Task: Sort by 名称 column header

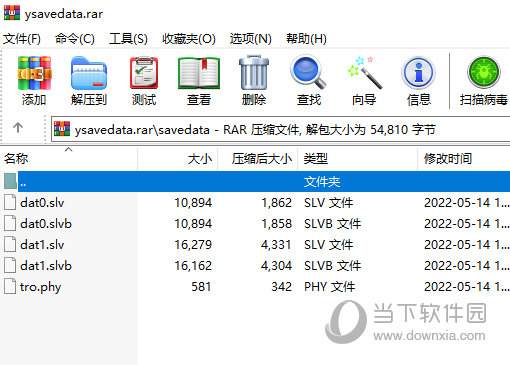Action: pyautogui.click(x=70, y=159)
